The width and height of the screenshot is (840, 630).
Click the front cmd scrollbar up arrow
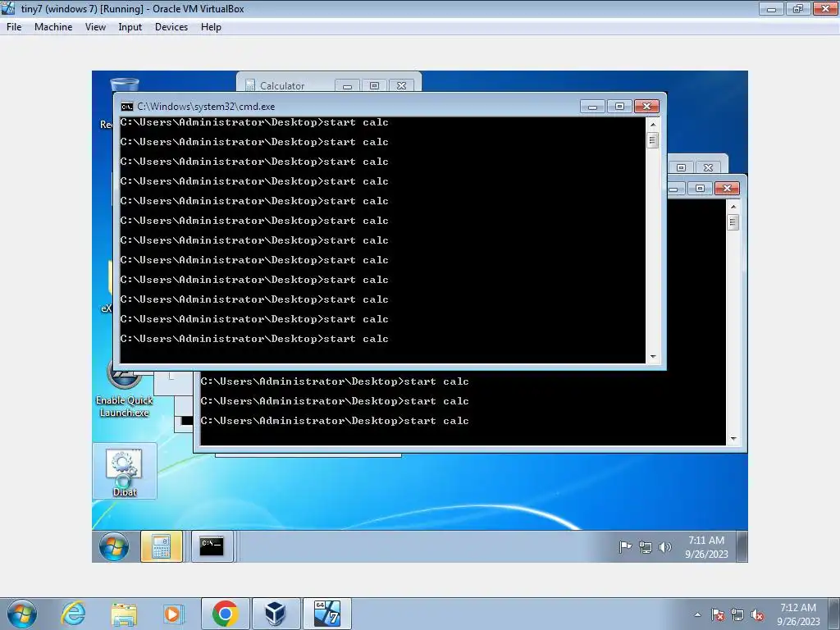[652, 125]
